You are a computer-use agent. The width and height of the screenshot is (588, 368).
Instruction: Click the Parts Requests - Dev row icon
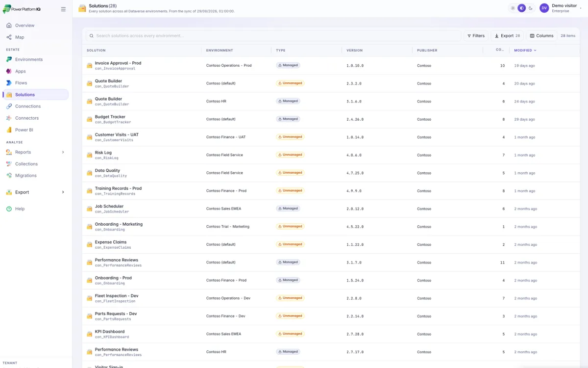[x=90, y=316]
